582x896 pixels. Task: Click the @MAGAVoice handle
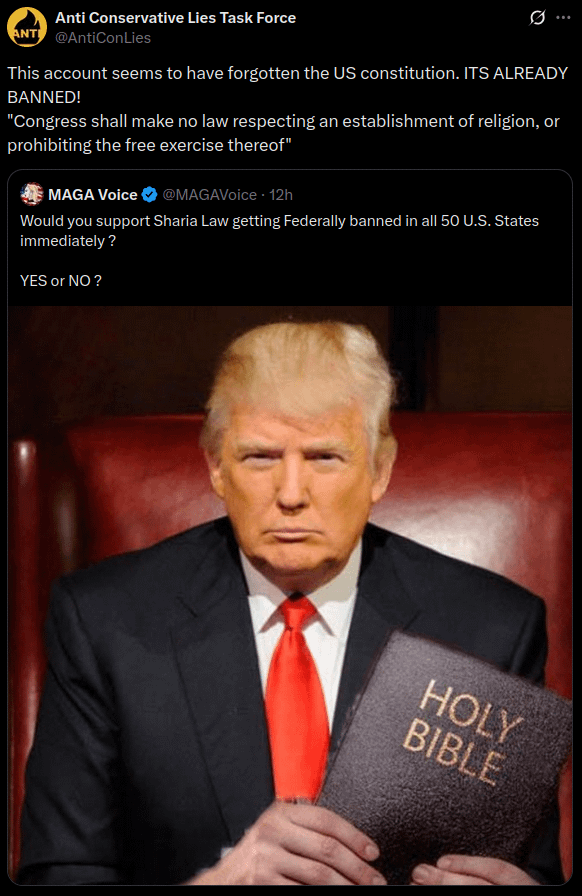[209, 195]
